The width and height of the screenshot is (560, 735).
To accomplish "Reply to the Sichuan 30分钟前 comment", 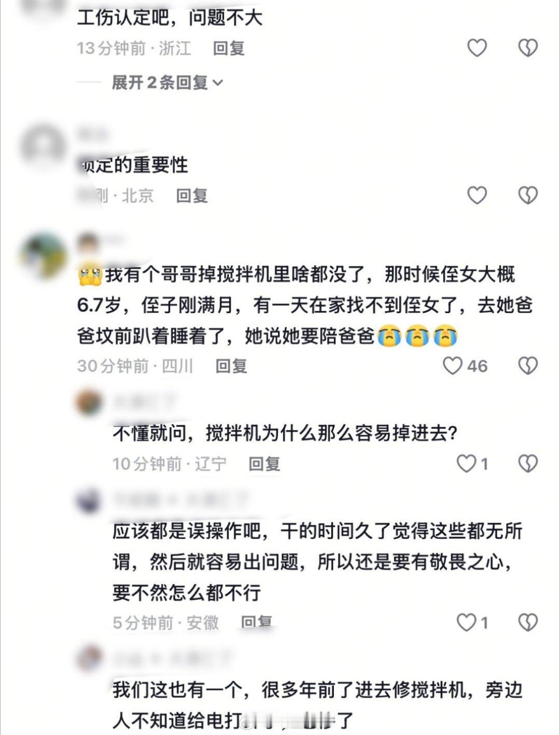I will coord(231,366).
